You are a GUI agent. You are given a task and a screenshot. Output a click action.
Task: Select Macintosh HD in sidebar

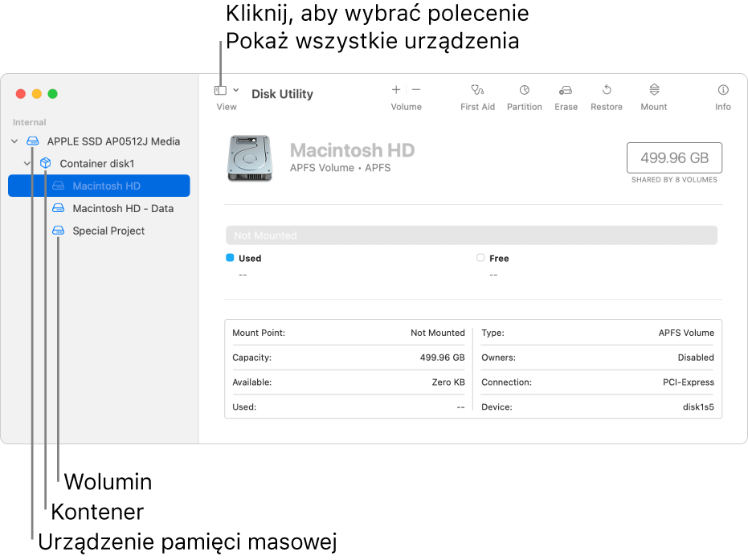click(106, 186)
